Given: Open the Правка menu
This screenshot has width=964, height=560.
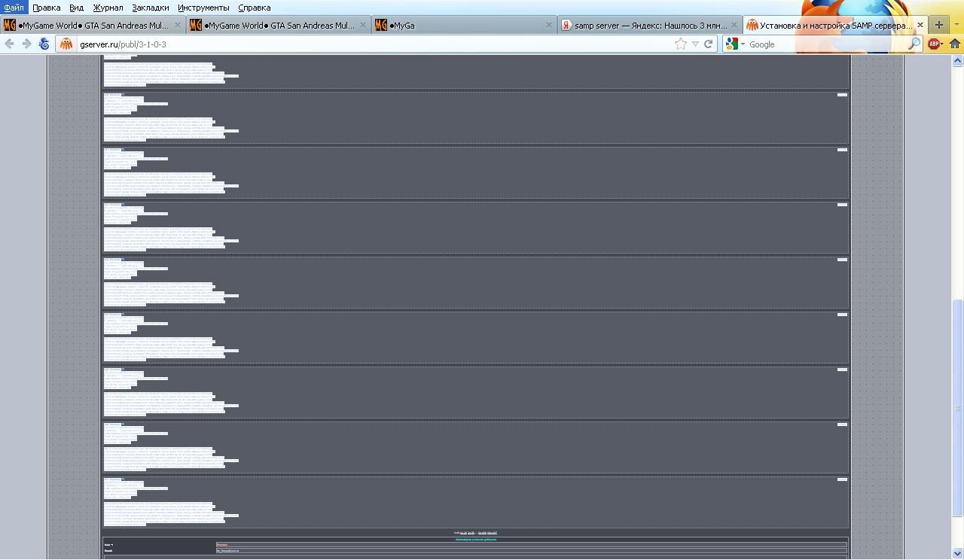Looking at the screenshot, I should (46, 8).
